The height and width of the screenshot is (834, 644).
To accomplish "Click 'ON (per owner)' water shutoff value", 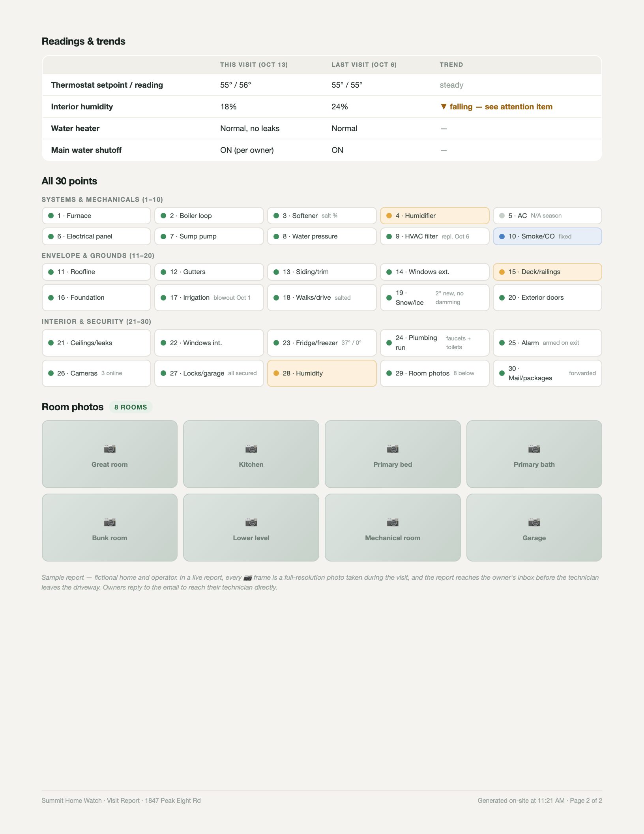I will pyautogui.click(x=247, y=150).
